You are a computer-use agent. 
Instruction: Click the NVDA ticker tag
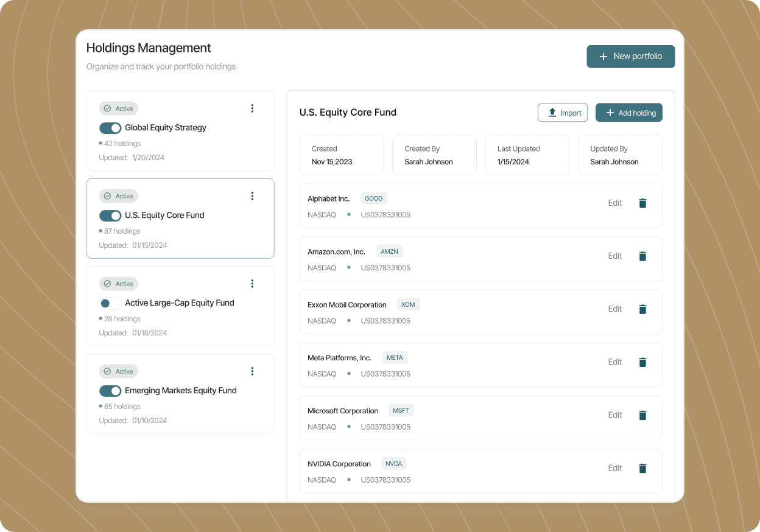pyautogui.click(x=394, y=463)
